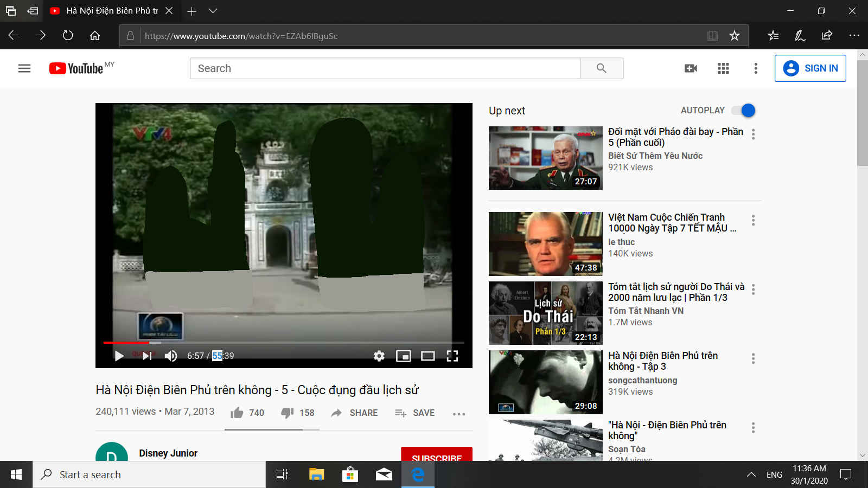Image resolution: width=868 pixels, height=488 pixels.
Task: Open YouTube settings three-dot menu in header
Action: point(756,68)
